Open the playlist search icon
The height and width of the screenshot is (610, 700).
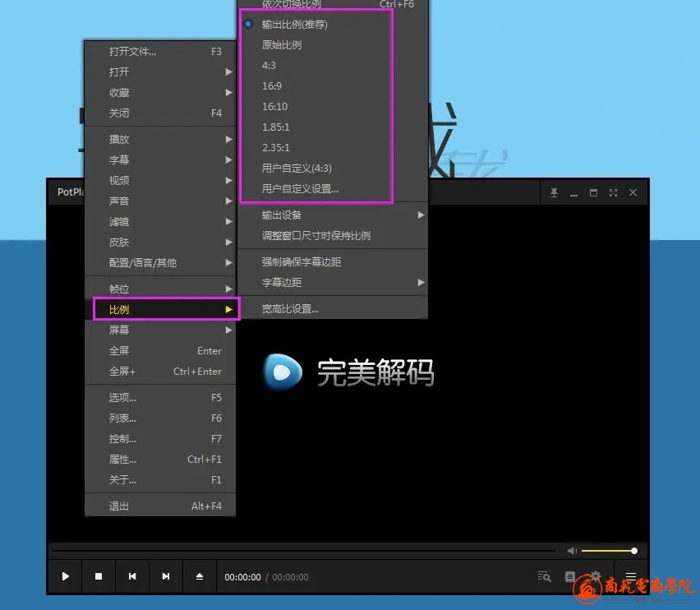(544, 576)
